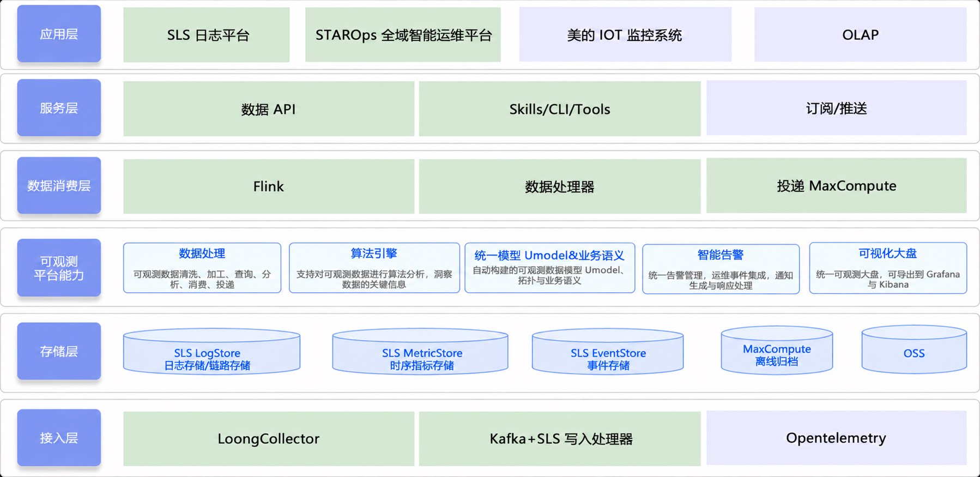The width and height of the screenshot is (980, 477).
Task: Select the Flink block
Action: coord(269,186)
